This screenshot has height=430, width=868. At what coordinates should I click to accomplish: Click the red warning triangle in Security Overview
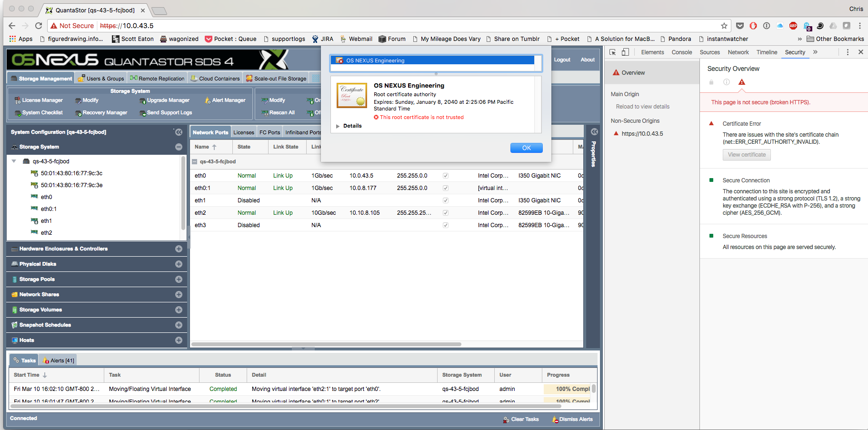742,82
